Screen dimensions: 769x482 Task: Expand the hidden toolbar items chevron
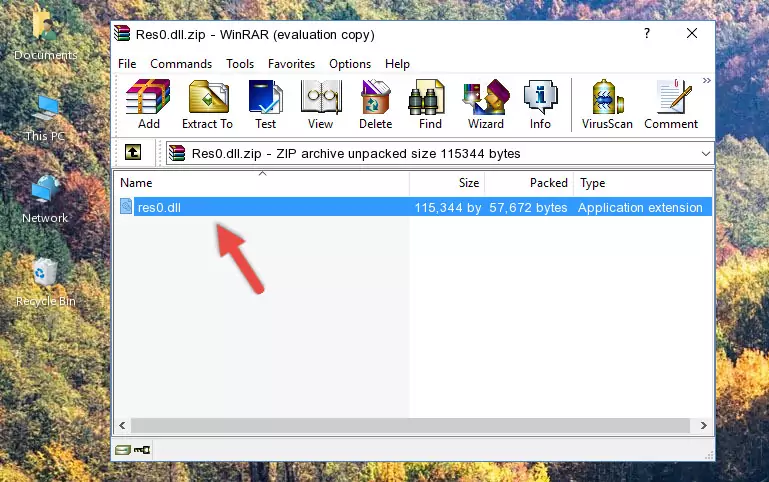706,80
